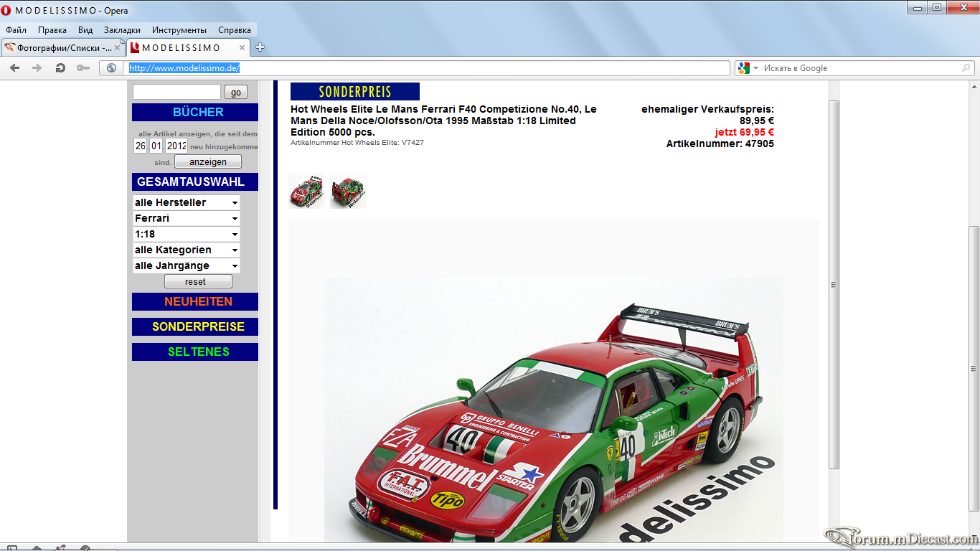Select the second Ferrari F40 thumbnail

click(x=348, y=191)
